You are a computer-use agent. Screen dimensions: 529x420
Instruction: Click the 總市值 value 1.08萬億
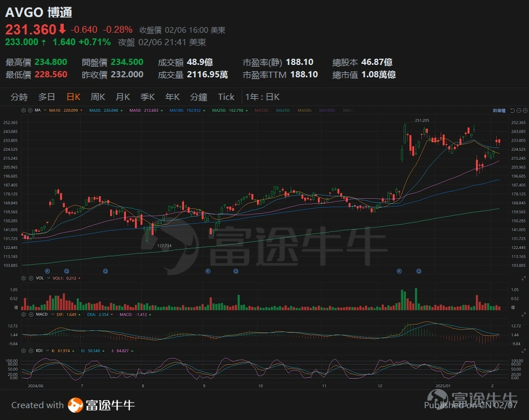(378, 75)
